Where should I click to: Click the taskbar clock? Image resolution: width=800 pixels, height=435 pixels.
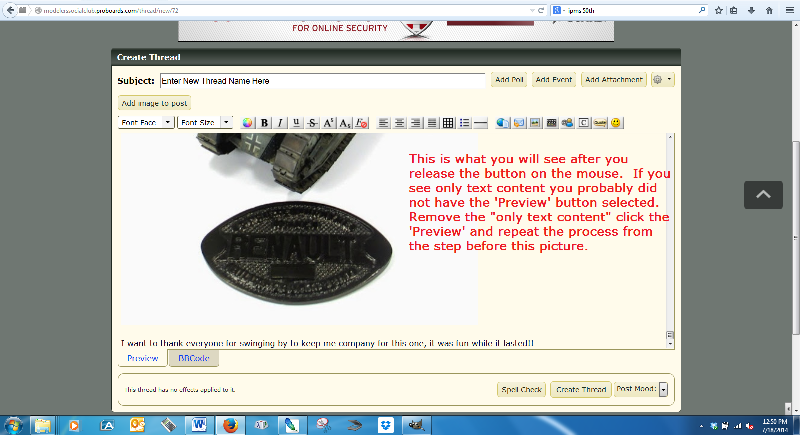click(775, 425)
